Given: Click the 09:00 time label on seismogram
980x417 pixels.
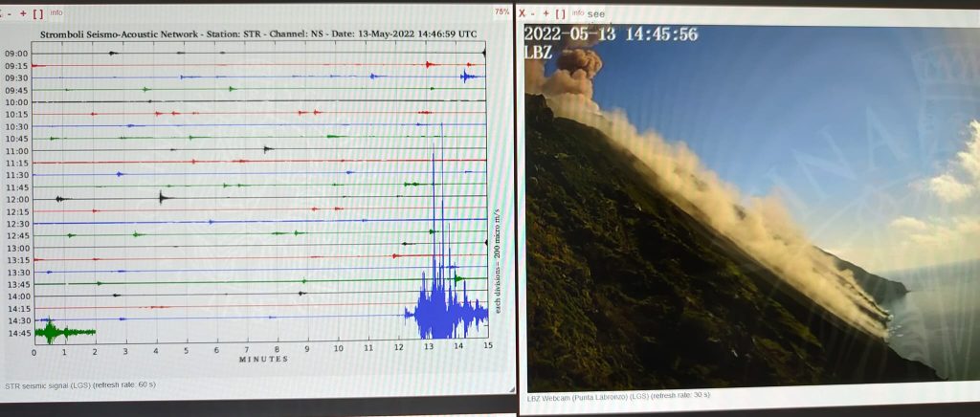Looking at the screenshot, I should (x=16, y=54).
